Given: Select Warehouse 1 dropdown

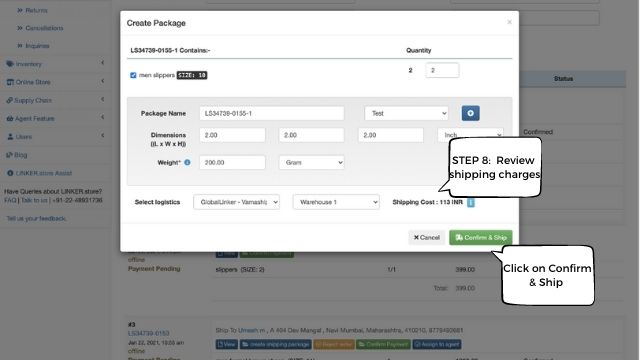Looking at the screenshot, I should click(x=336, y=202).
